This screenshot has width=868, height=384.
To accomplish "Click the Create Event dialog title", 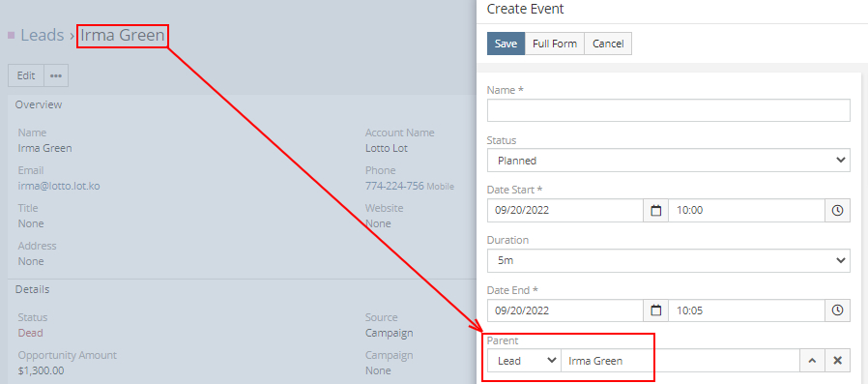I will [525, 9].
